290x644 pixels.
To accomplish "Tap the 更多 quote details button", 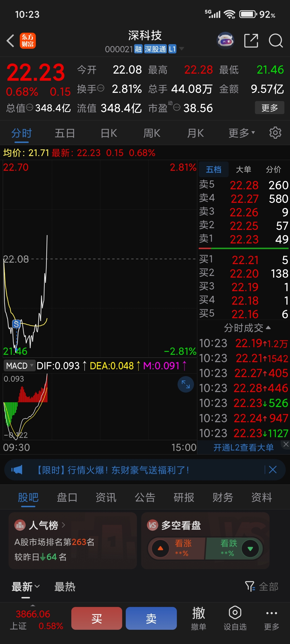I will pos(270,108).
